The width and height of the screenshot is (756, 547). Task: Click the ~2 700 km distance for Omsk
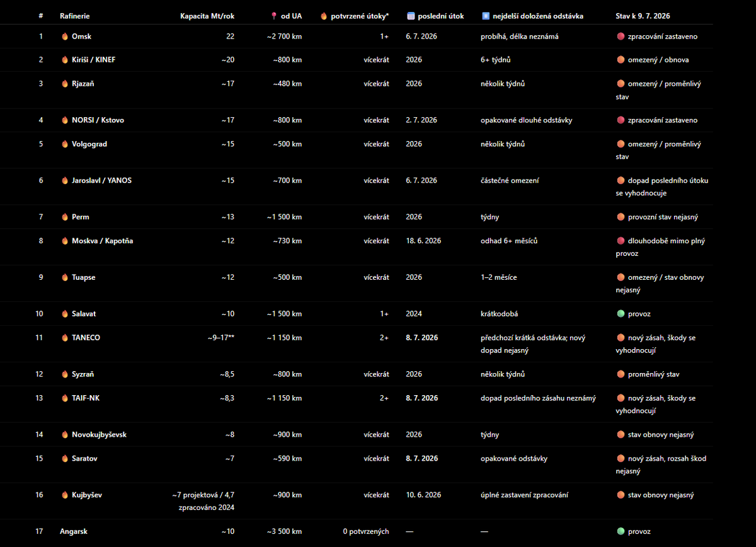[284, 37]
